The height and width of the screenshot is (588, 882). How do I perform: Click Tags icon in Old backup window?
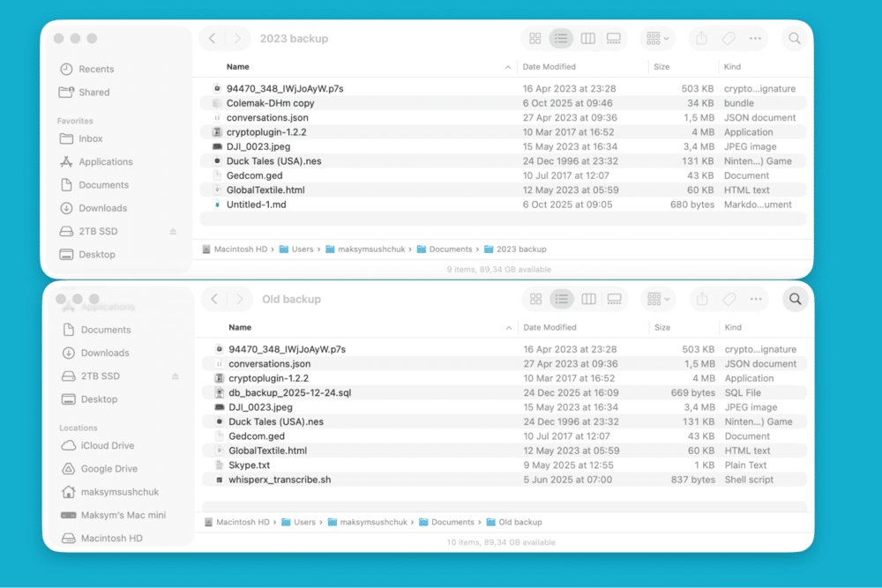729,299
